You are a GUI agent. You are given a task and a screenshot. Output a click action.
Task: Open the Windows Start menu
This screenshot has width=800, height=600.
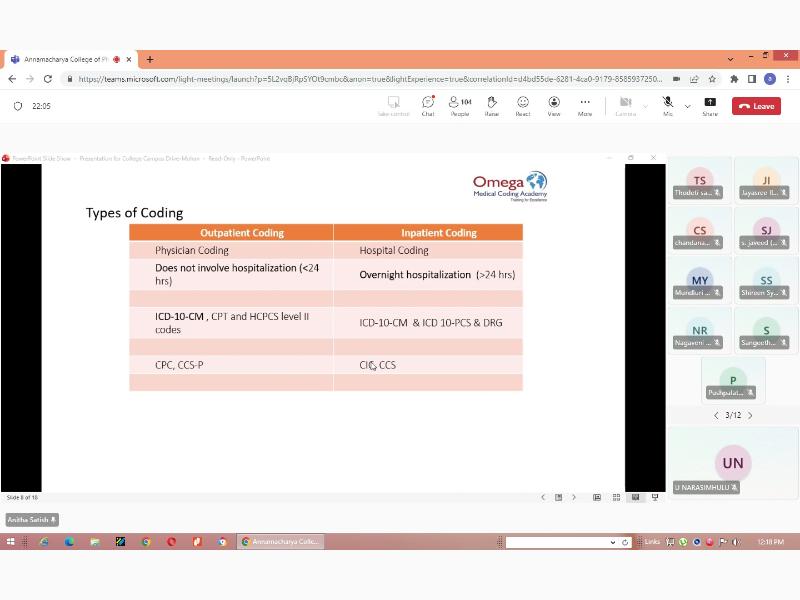(11, 542)
